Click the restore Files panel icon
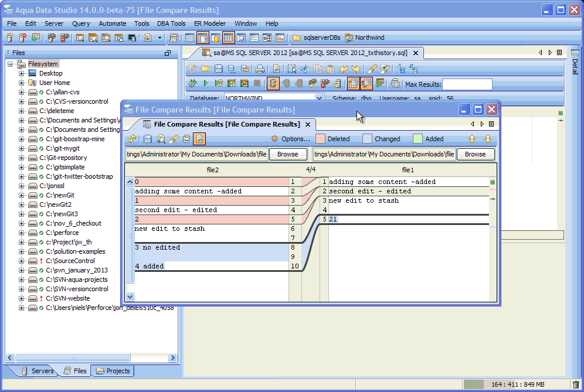Screen dimensions: 584x392 [168, 53]
